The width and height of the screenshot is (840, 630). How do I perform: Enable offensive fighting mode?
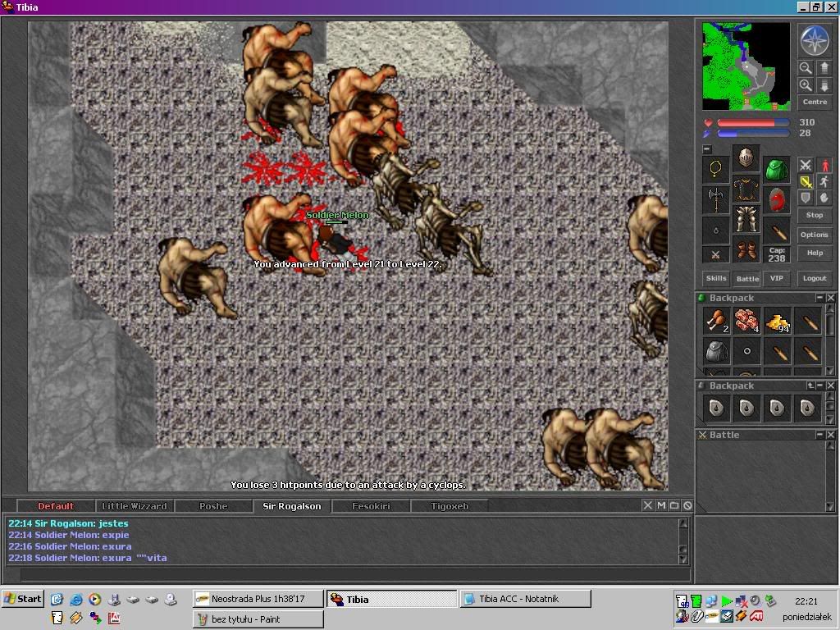coord(806,165)
